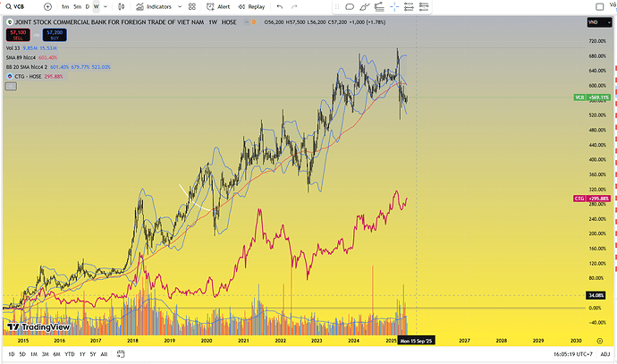Open the Indicators dialog
Image resolution: width=617 pixels, height=364 pixels.
coord(154,6)
